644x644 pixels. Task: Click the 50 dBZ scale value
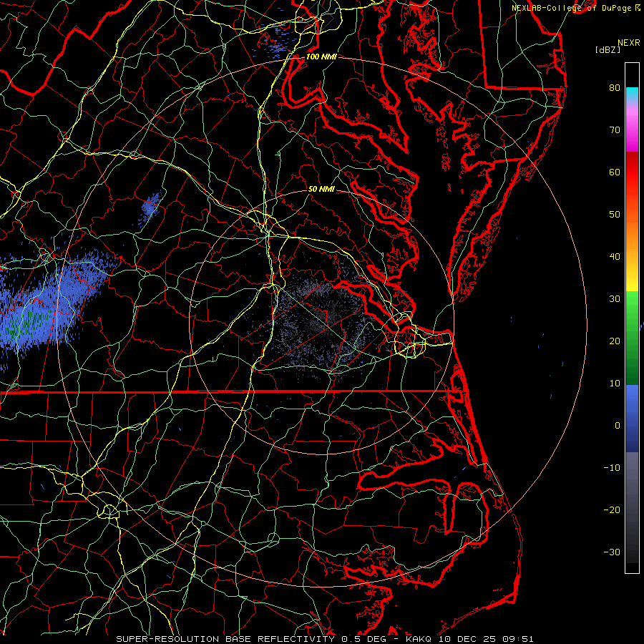pos(615,215)
